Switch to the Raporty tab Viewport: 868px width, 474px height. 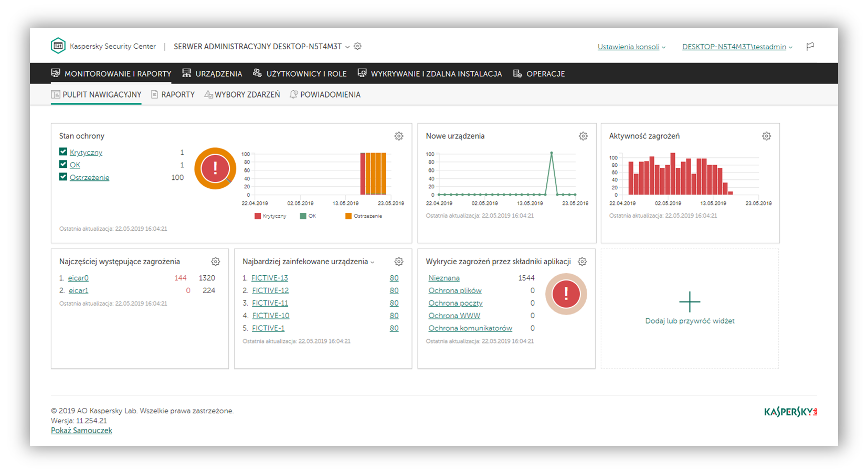[x=173, y=94]
